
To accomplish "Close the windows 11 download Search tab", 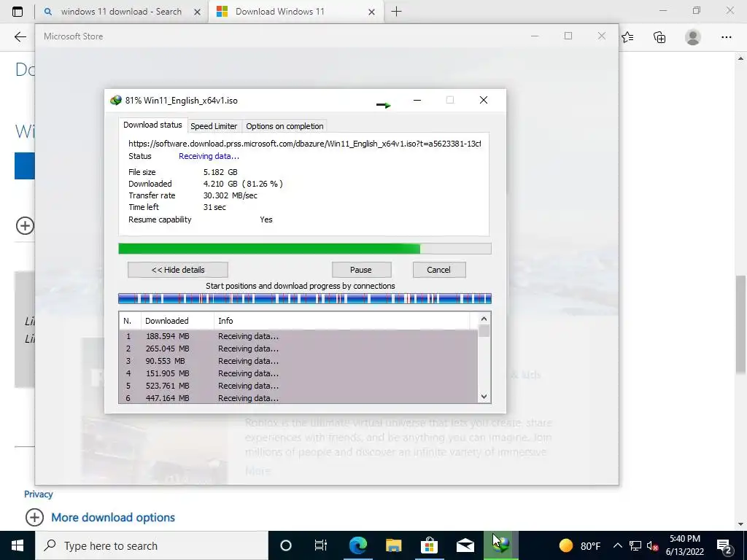I will [197, 12].
